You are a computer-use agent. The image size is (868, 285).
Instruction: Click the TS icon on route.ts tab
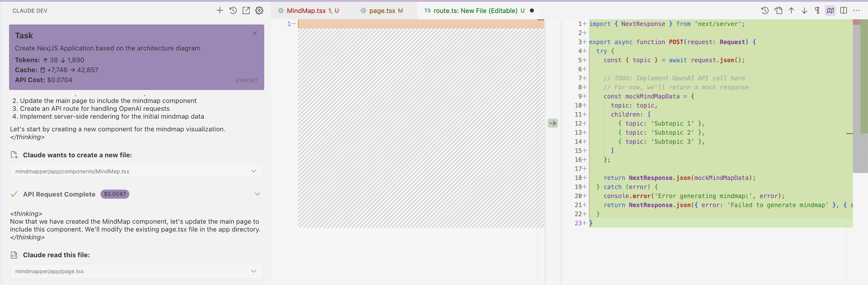coord(427,10)
